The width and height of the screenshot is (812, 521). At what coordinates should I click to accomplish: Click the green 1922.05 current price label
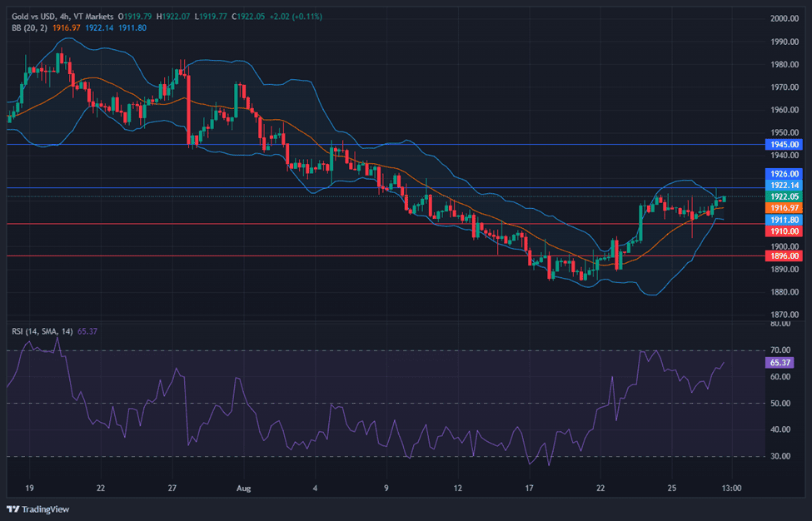pyautogui.click(x=784, y=196)
